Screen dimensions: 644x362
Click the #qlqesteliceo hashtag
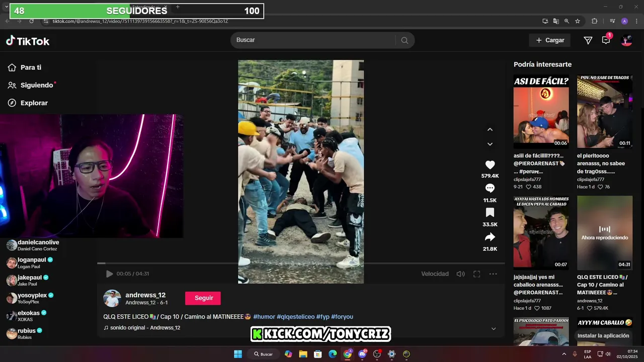pos(295,317)
